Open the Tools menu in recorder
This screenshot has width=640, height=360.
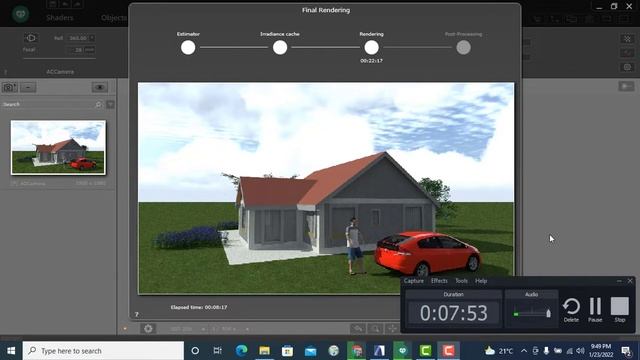click(461, 281)
